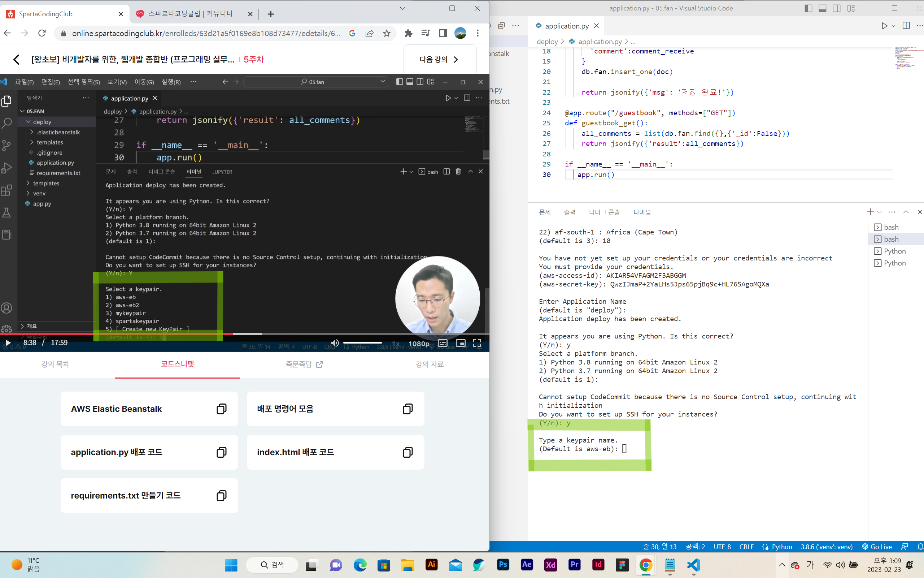Image resolution: width=924 pixels, height=578 pixels.
Task: Play the lecture video
Action: click(x=8, y=342)
